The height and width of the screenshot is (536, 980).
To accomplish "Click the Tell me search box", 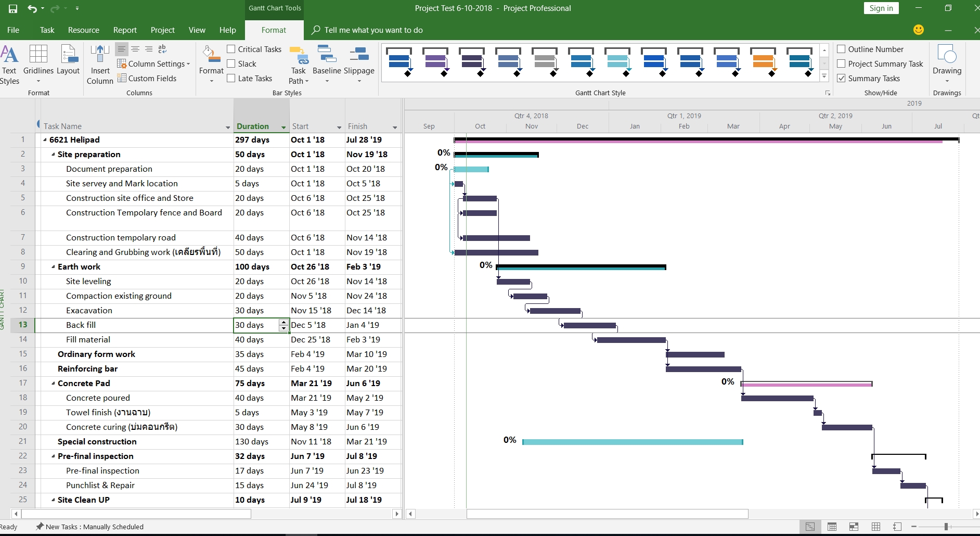I will tap(373, 30).
